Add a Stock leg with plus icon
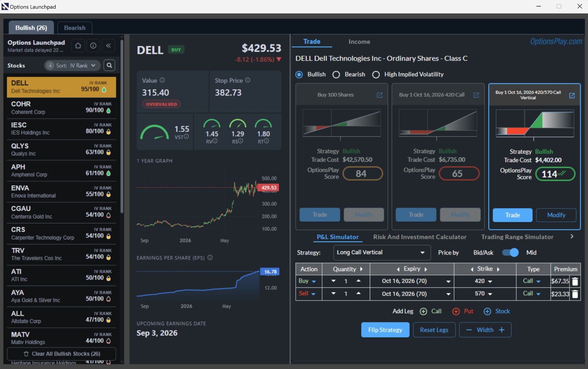588x369 pixels. [x=487, y=311]
